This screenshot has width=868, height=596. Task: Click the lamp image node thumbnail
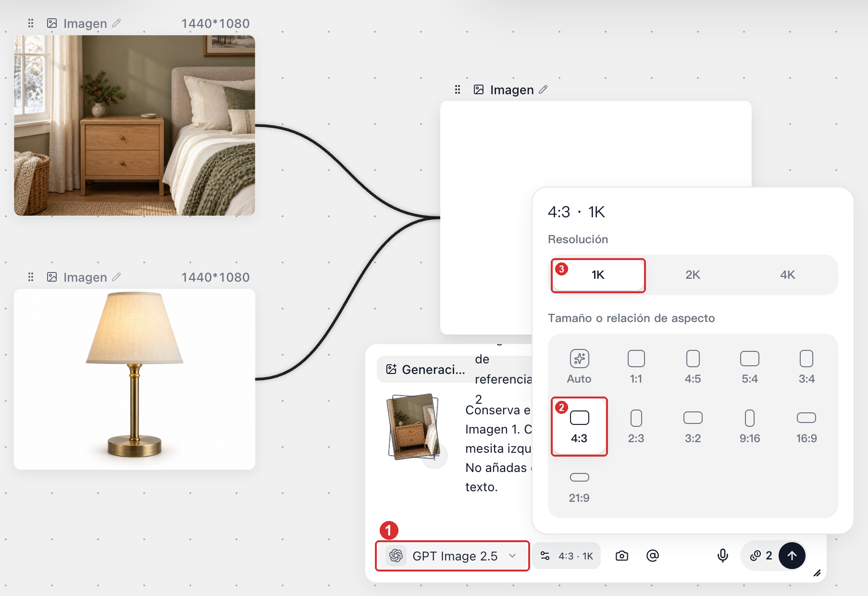135,379
